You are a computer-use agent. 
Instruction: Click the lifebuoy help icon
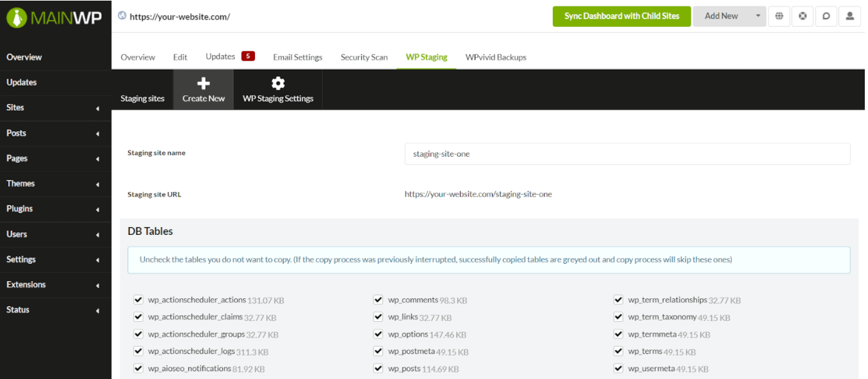point(803,16)
